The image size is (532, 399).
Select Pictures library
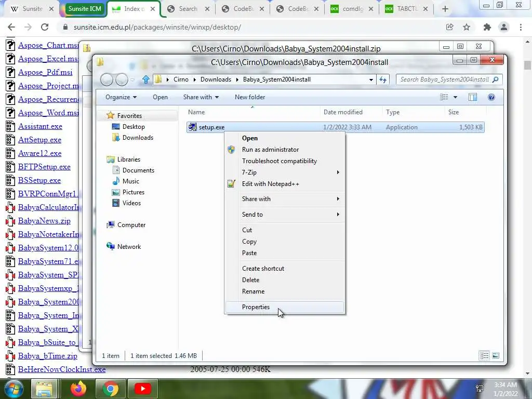(134, 192)
